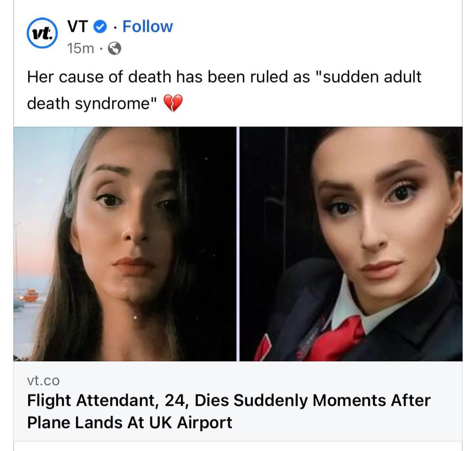Screen dimensions: 476x451
Task: Click the dot separator before Follow
Action: click(115, 27)
